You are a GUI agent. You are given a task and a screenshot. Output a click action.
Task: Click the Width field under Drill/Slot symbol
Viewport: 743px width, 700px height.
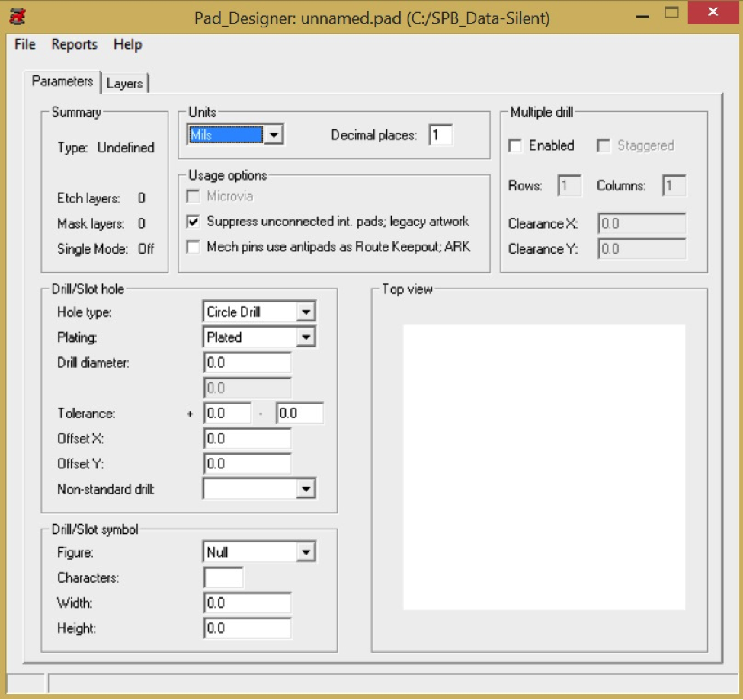pos(245,603)
